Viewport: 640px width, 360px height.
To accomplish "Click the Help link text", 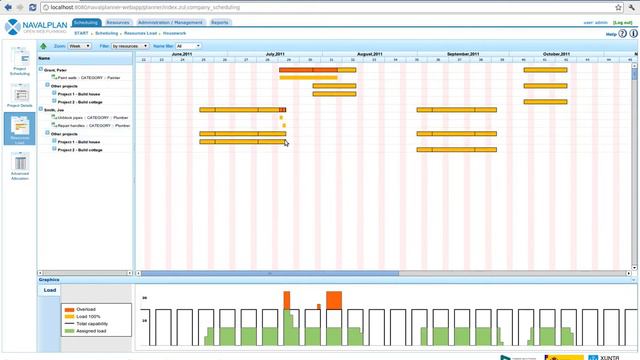I will coord(611,34).
